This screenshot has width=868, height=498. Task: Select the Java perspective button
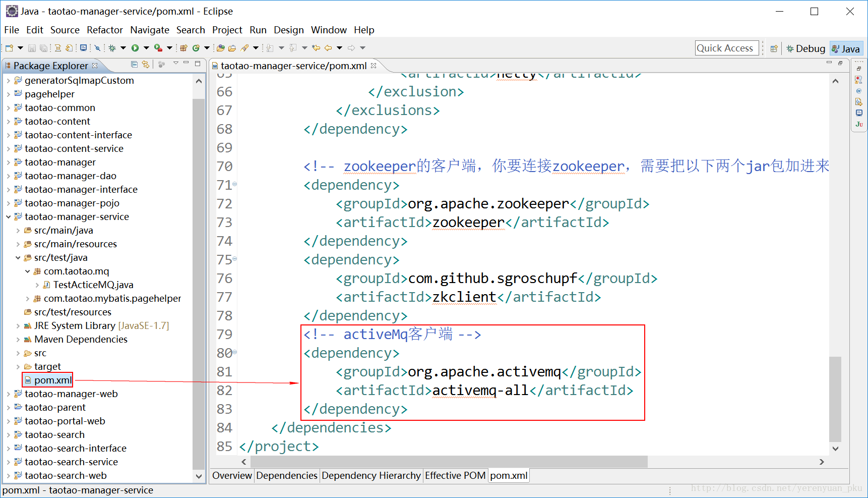(846, 48)
